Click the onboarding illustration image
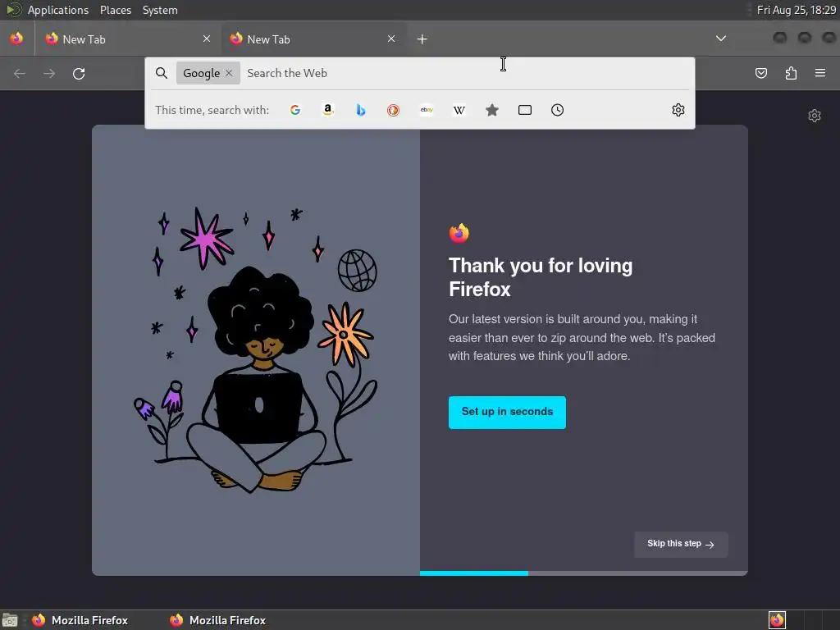 click(256, 350)
